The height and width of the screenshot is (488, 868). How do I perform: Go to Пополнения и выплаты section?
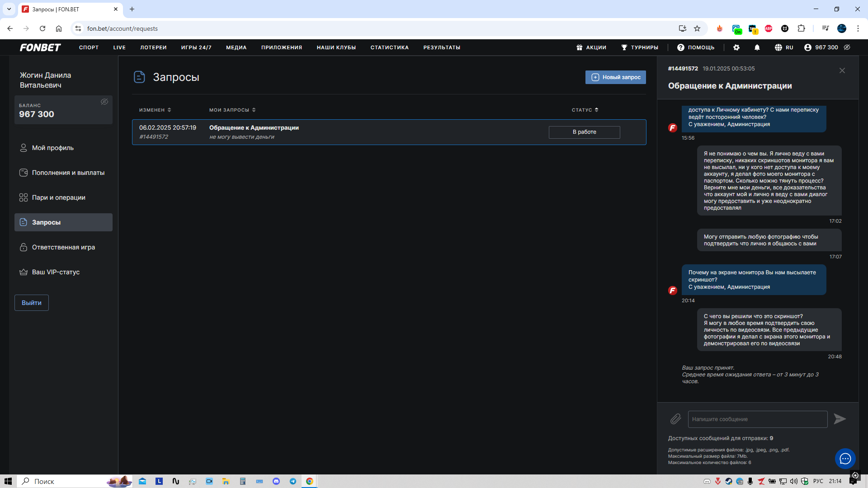[x=68, y=173]
